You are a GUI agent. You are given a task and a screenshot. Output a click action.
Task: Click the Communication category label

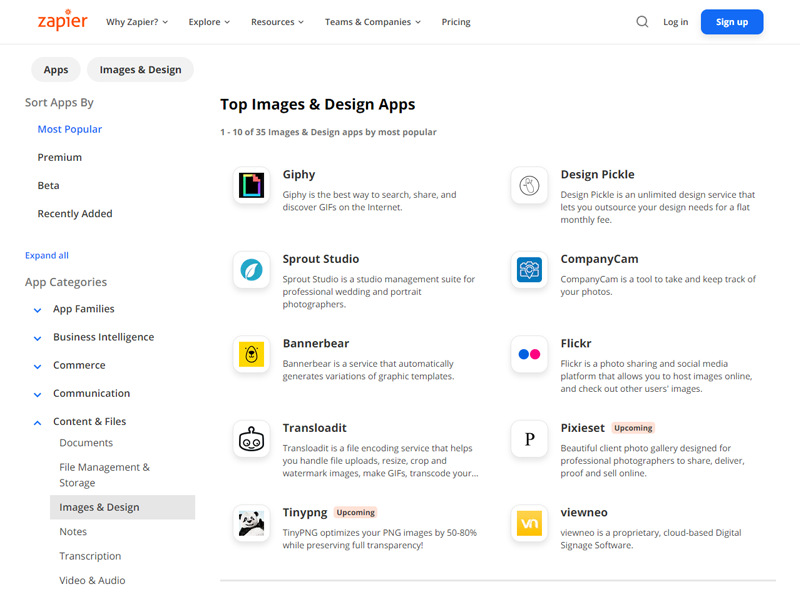point(91,393)
